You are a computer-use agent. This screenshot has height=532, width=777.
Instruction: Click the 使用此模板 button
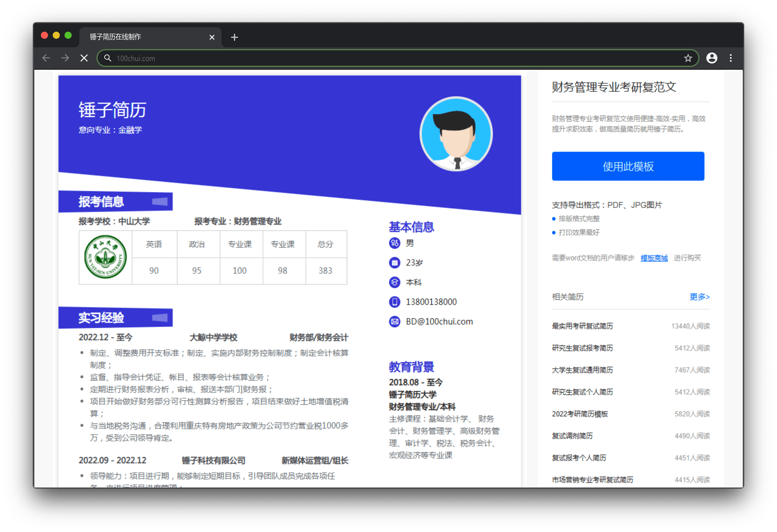(x=628, y=166)
